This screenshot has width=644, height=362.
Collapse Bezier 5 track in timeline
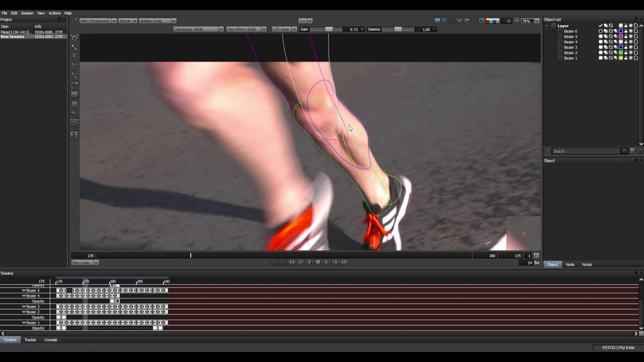(24, 290)
